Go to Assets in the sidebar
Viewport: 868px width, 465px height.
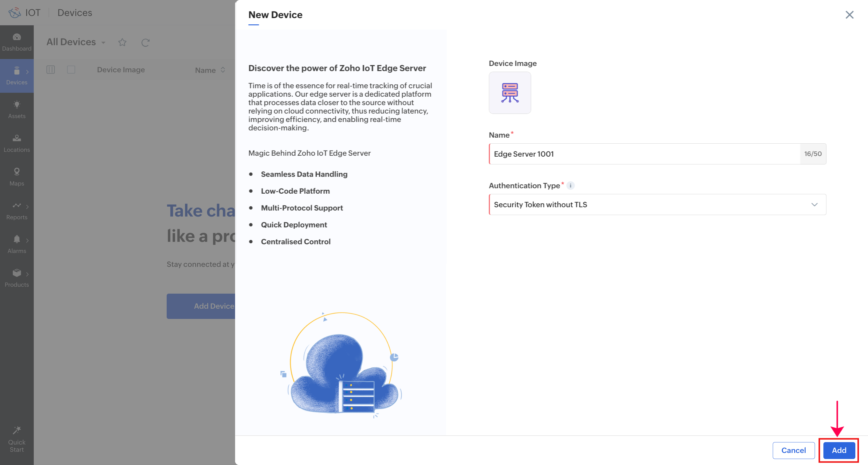tap(17, 110)
